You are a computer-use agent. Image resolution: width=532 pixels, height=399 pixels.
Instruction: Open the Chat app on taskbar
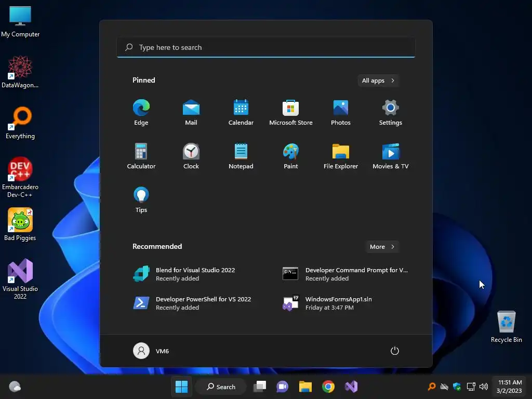point(282,387)
